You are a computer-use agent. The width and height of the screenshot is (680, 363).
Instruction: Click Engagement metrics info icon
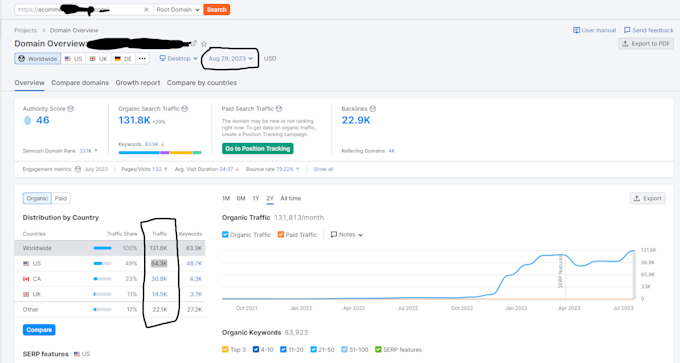78,169
